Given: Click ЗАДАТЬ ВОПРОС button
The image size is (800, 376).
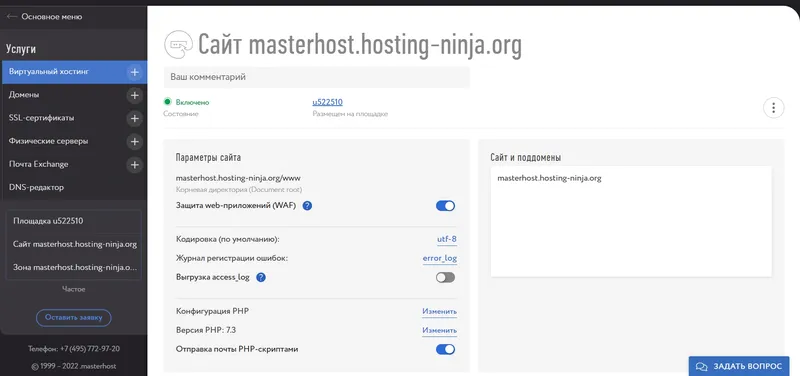Looking at the screenshot, I should pyautogui.click(x=738, y=366).
